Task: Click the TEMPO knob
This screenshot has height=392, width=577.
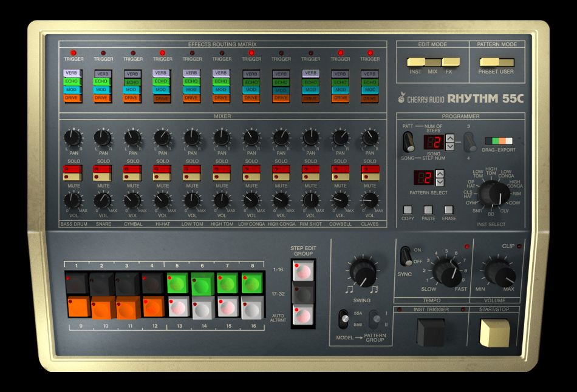Action: [x=447, y=272]
